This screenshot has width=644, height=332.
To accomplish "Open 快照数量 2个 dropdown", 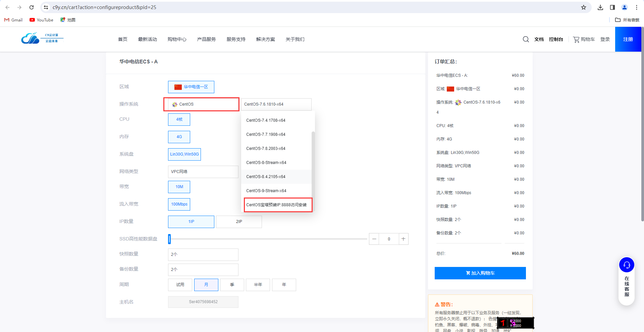I will (203, 255).
